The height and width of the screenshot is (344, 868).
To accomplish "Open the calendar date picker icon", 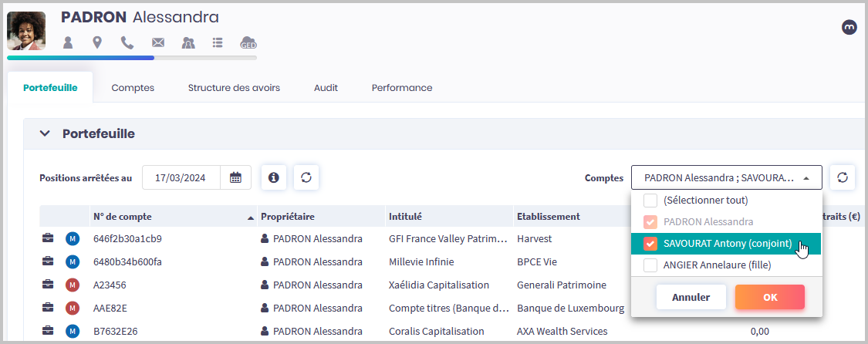I will point(235,177).
